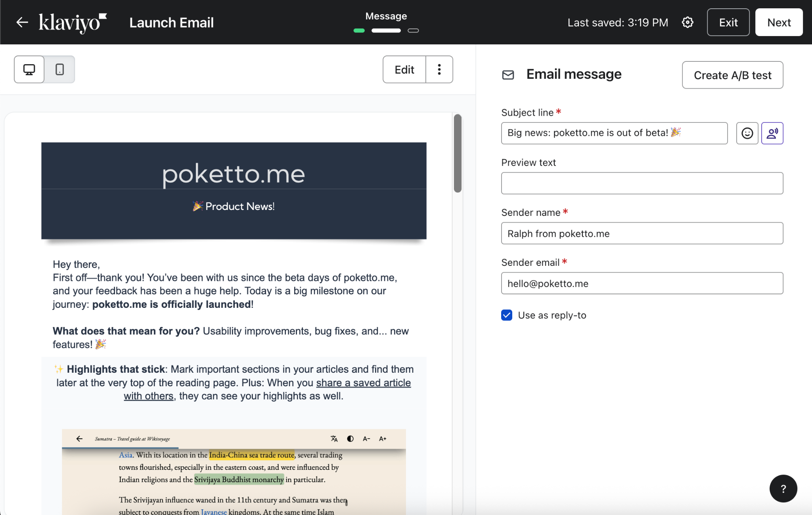Click the Klaviyo logo
Image resolution: width=812 pixels, height=515 pixels.
pyautogui.click(x=73, y=23)
